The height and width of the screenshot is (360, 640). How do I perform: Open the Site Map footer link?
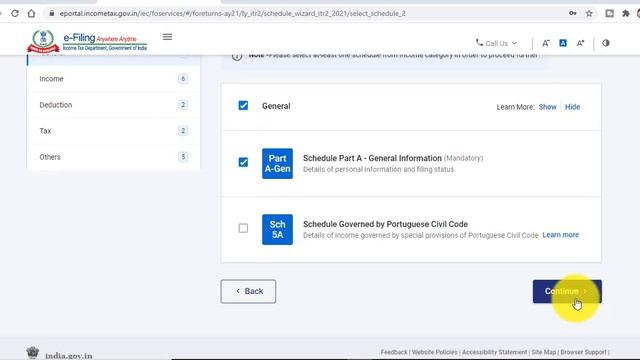coord(543,352)
